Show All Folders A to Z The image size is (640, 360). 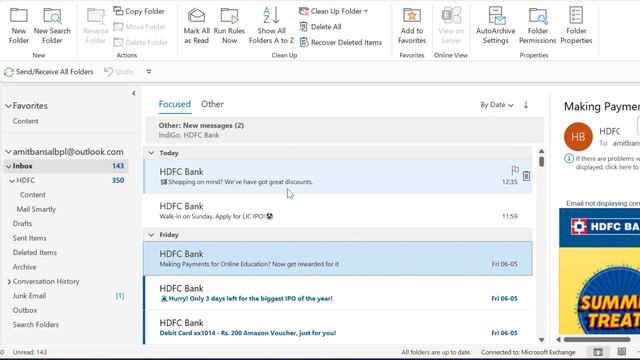point(271,26)
